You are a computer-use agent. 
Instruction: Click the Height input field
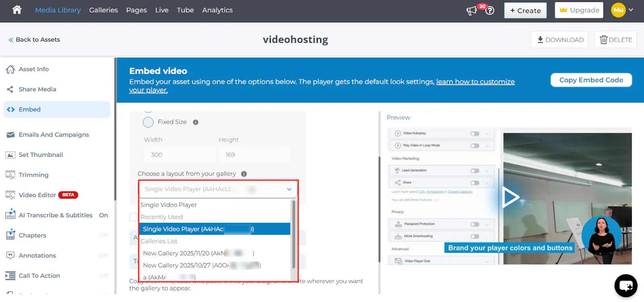click(x=254, y=155)
